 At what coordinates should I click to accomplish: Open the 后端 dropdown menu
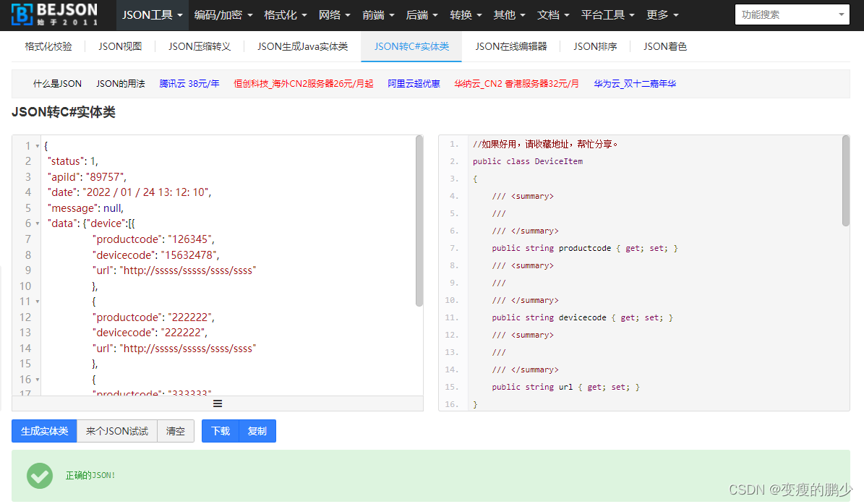pyautogui.click(x=422, y=15)
